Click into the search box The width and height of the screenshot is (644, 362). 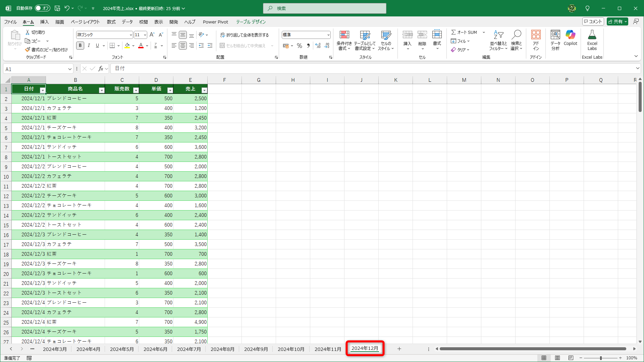click(325, 8)
